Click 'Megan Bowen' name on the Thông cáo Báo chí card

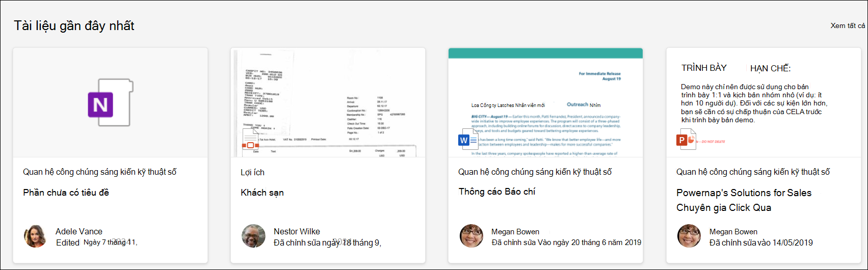(x=515, y=232)
